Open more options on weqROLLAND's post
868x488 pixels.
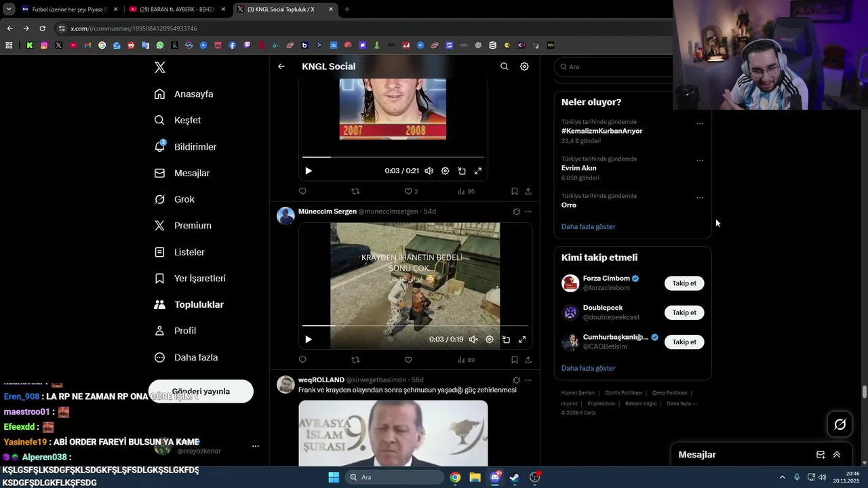pos(528,380)
